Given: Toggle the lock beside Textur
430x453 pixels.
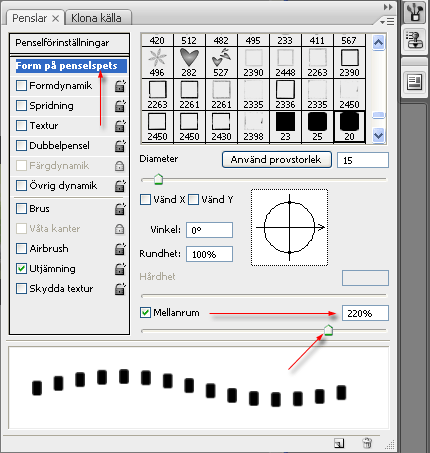Looking at the screenshot, I should coord(120,126).
